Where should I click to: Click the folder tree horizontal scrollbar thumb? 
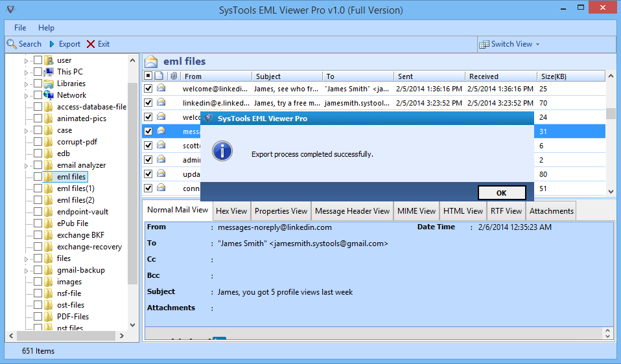coord(65,336)
